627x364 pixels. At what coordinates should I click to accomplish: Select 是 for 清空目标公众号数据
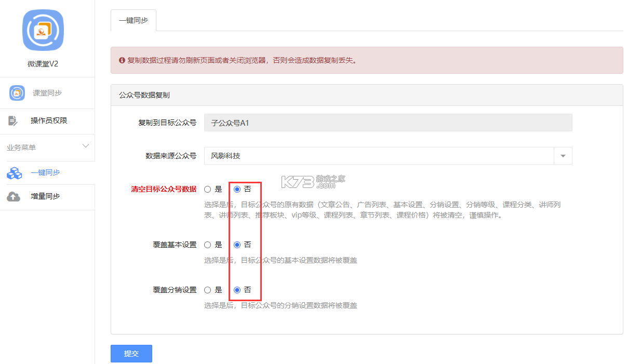click(207, 189)
